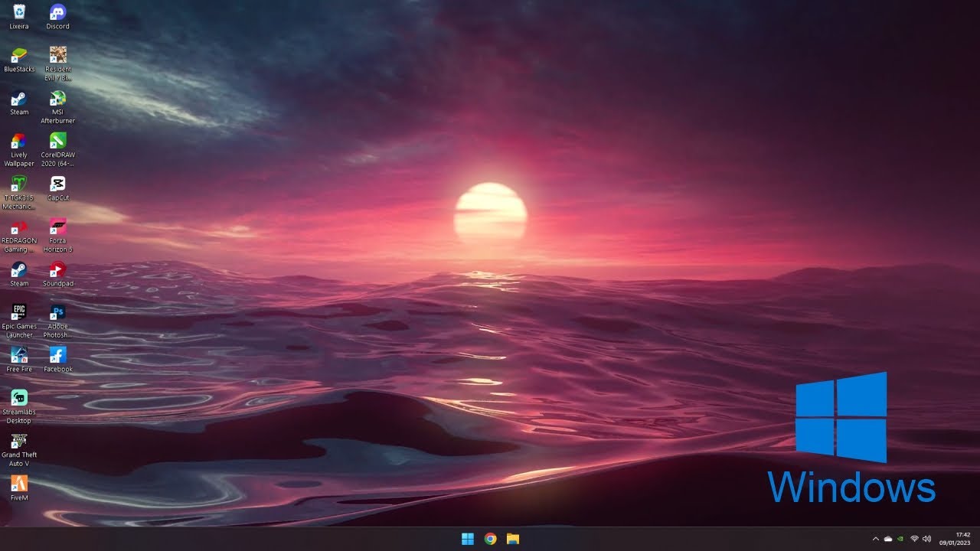Viewport: 980px width, 551px height.
Task: Select the Lively Wallpaper icon
Action: coord(19,149)
